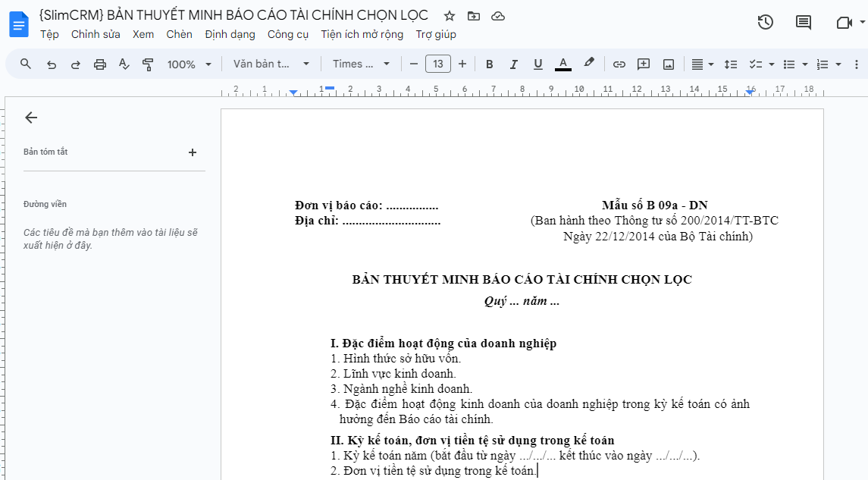Print the document
Image resolution: width=868 pixels, height=480 pixels.
coord(99,64)
